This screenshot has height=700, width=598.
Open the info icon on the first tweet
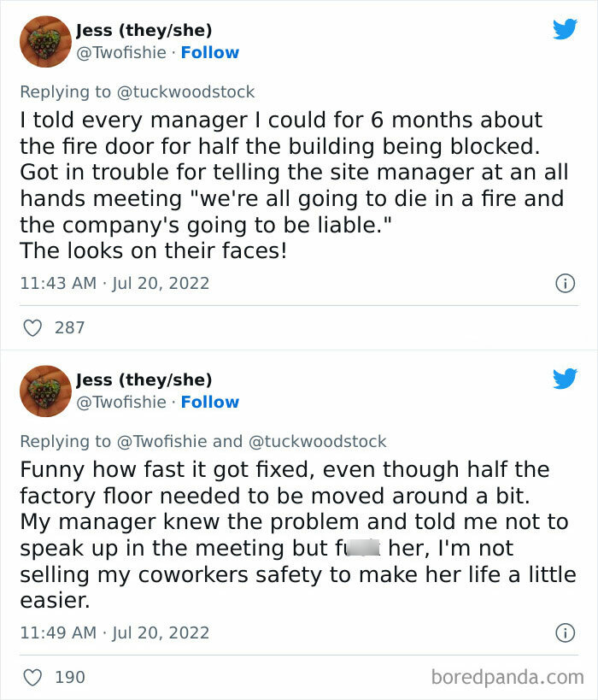566,283
